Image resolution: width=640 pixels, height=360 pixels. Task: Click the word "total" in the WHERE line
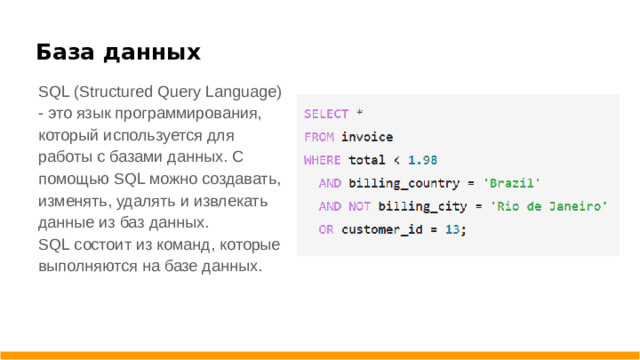[x=367, y=160]
